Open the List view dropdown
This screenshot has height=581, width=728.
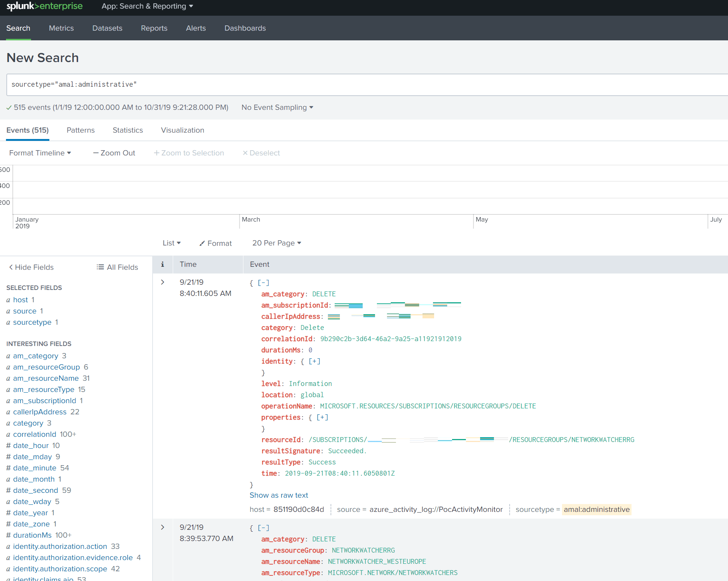point(172,243)
